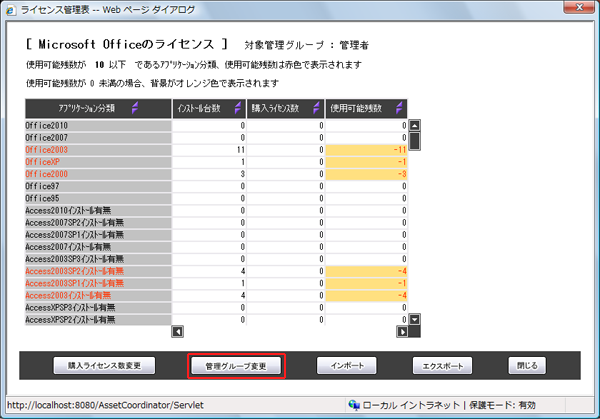Viewport: 600px width, 419px height.
Task: Click the 保護モード: 有効 status text
Action: (x=502, y=405)
